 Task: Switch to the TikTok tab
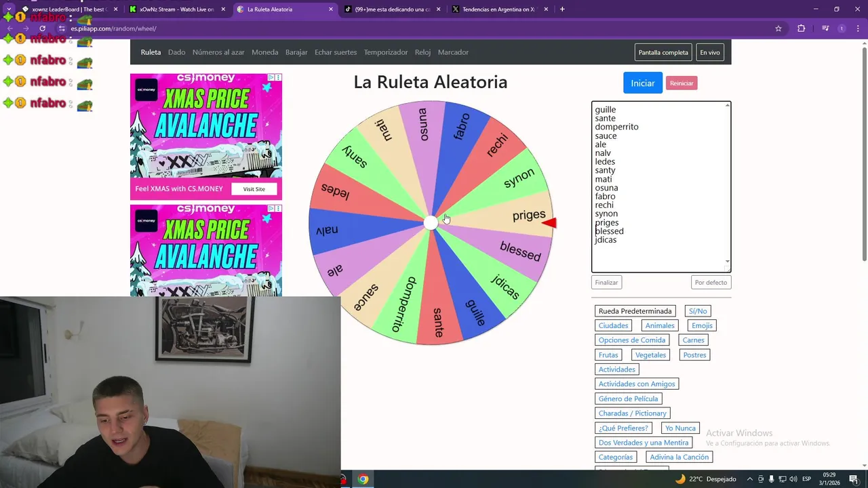[392, 9]
